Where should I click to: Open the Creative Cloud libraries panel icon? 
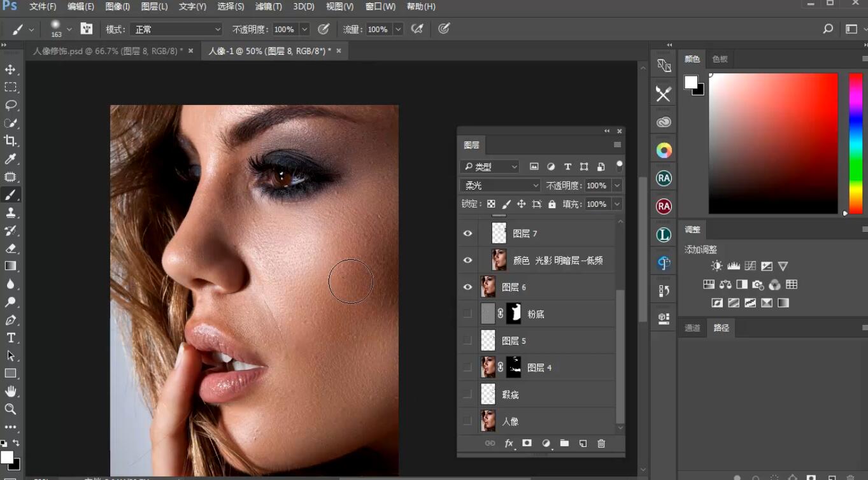click(x=664, y=122)
